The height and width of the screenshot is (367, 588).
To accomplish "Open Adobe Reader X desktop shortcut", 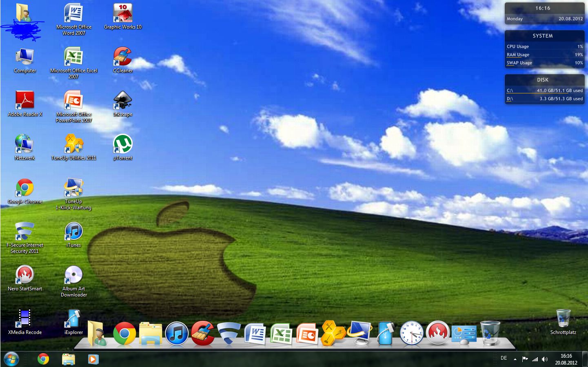I will (25, 104).
